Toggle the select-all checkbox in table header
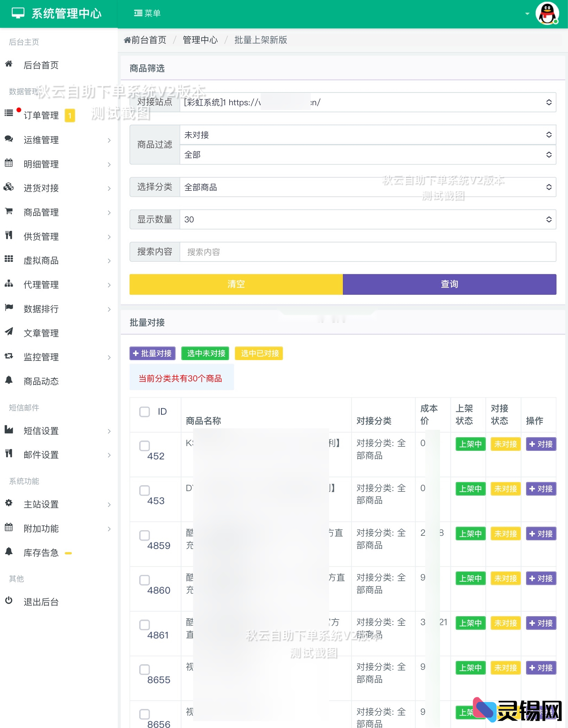Viewport: 568px width, 728px height. [x=144, y=411]
